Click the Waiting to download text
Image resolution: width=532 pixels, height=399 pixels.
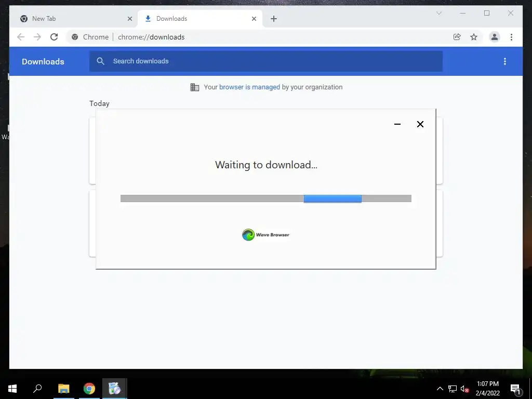pyautogui.click(x=266, y=165)
